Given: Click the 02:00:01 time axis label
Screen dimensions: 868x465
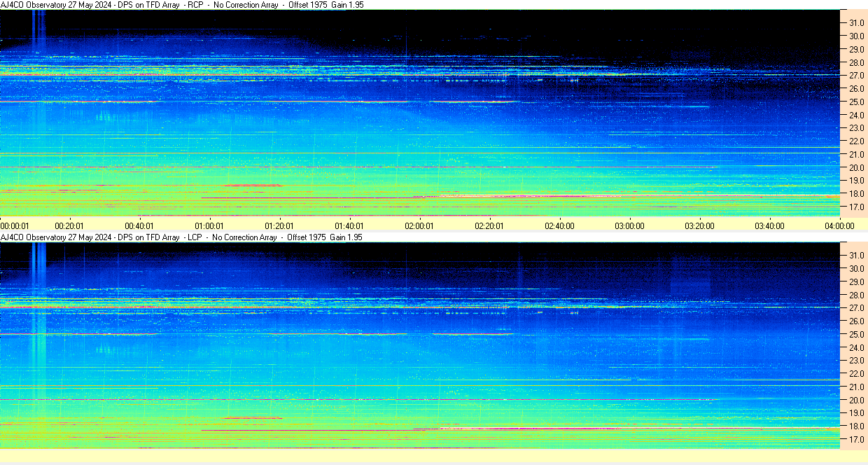Looking at the screenshot, I should [419, 225].
